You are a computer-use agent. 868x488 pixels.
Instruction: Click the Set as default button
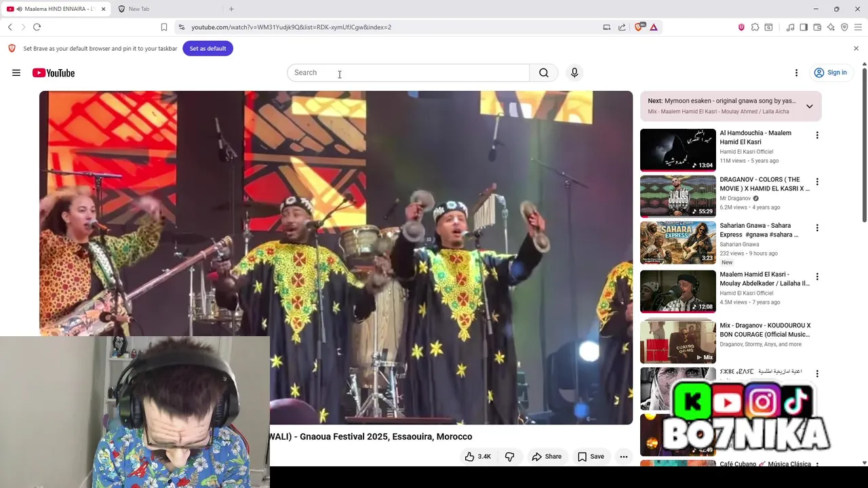(x=208, y=49)
